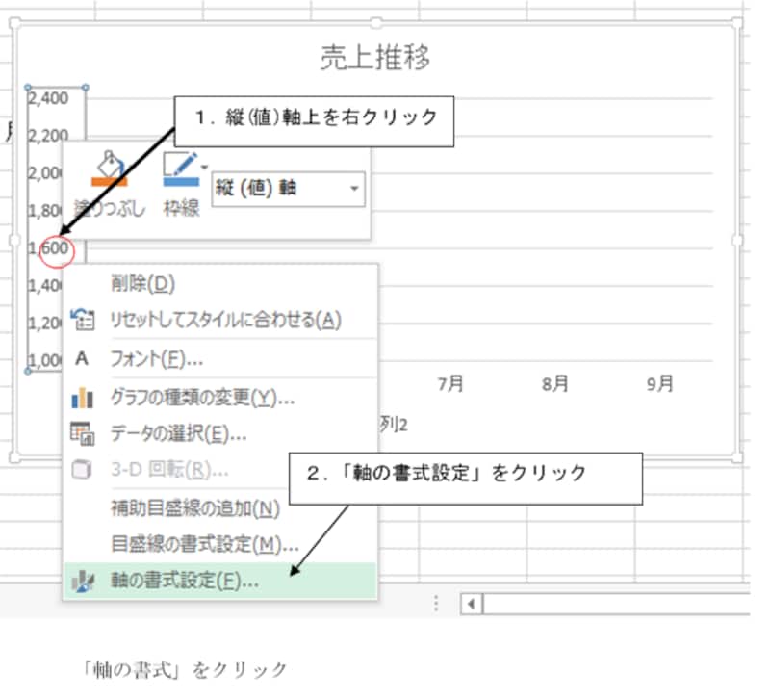Click the bar-chart icon for グラフの種類の変更

coord(80,398)
